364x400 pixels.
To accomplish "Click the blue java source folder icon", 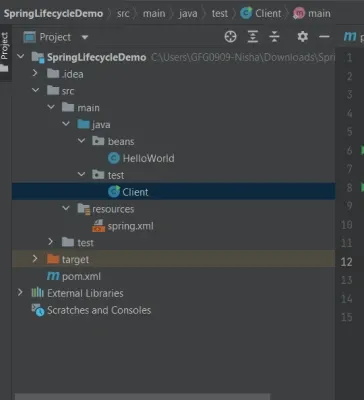I will 83,124.
